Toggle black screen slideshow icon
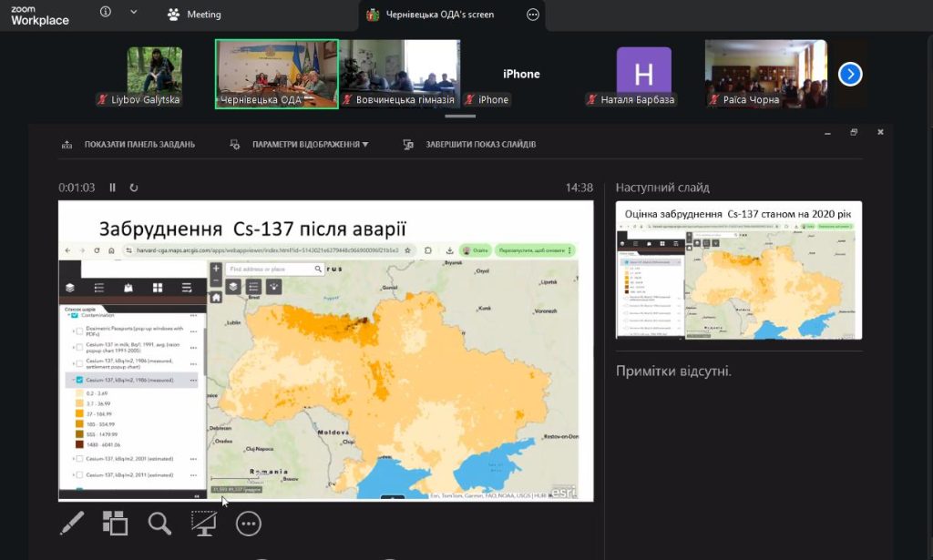This screenshot has height=560, width=933. coord(203,522)
